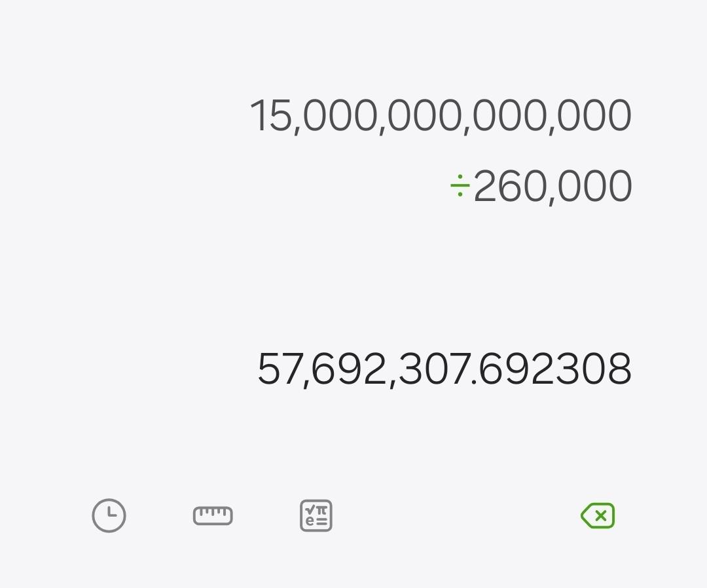Show advanced functions via √π icon

(x=316, y=516)
